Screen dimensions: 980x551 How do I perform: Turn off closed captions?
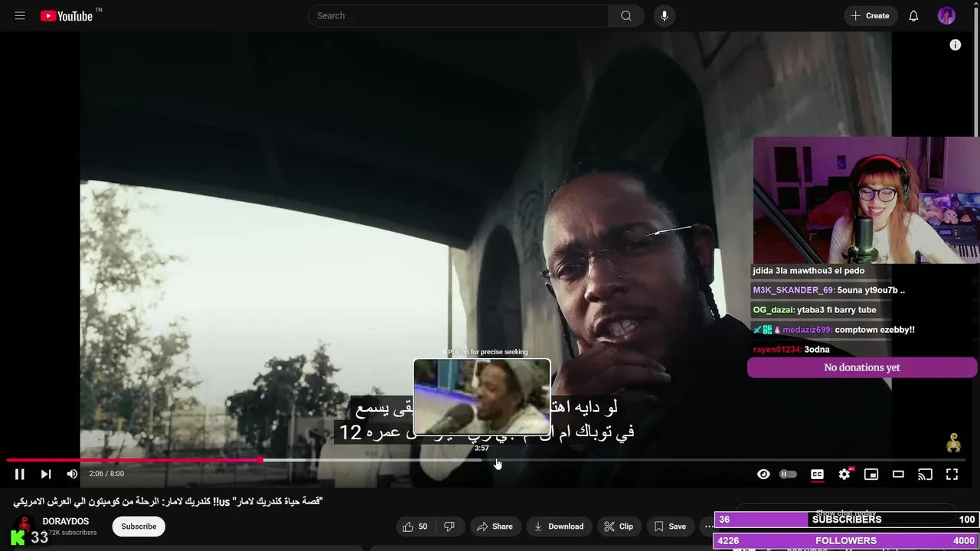pos(817,474)
